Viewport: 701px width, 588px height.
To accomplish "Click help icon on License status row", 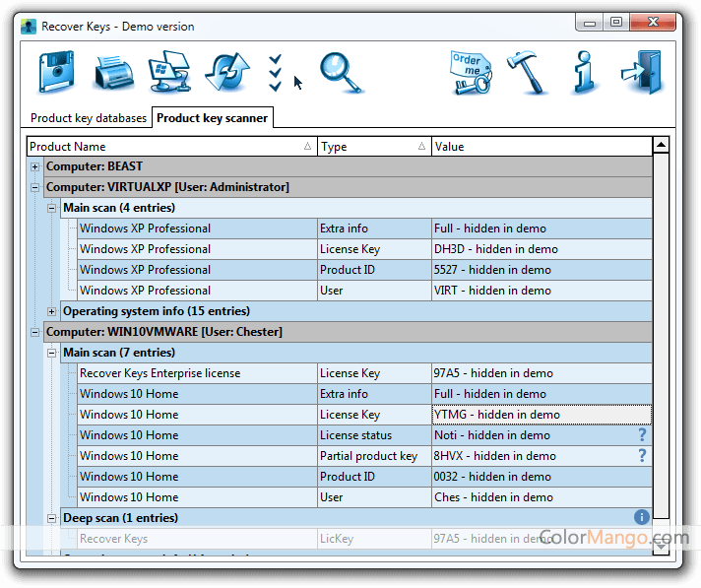I will [x=642, y=434].
